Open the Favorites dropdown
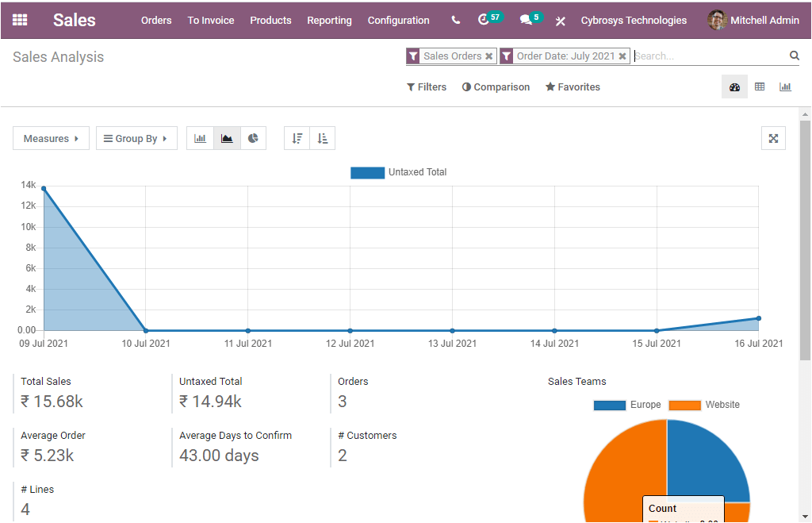812x523 pixels. (x=573, y=87)
